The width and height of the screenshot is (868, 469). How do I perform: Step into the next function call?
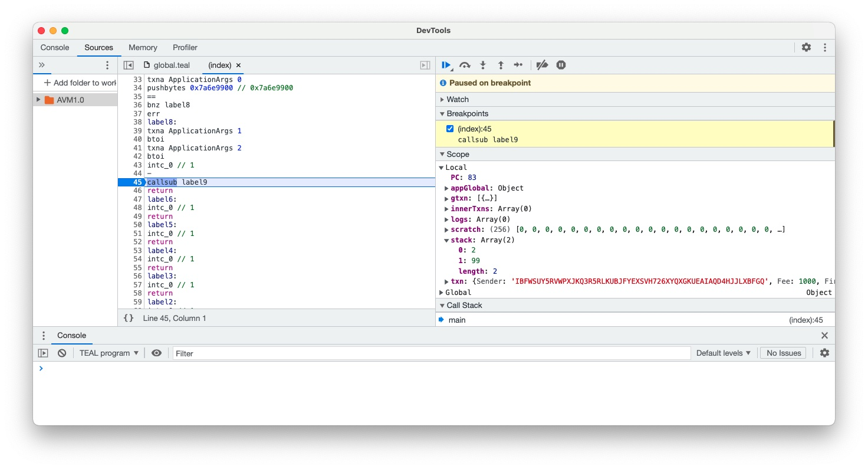[483, 65]
